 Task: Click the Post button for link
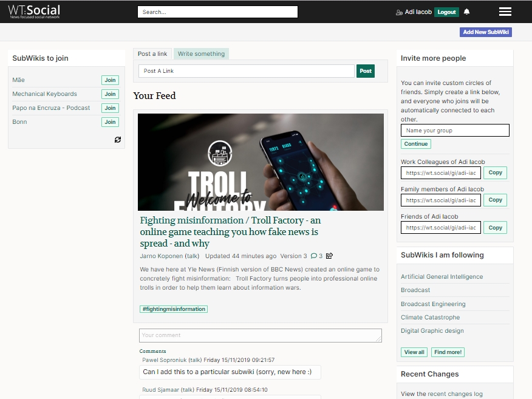tap(366, 71)
